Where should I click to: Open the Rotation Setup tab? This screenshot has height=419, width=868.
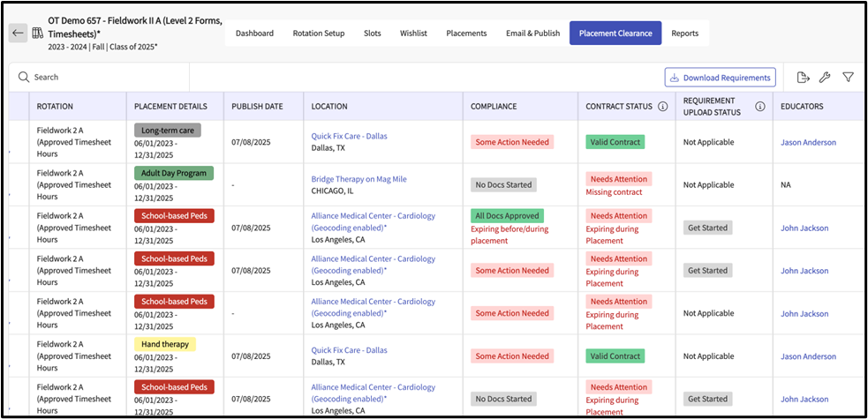(x=318, y=34)
